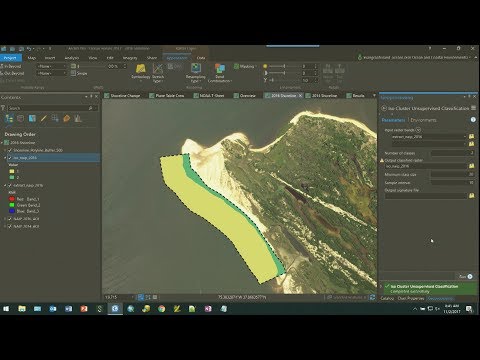This screenshot has width=480, height=360.
Task: Click the Minimum class size field
Action: coord(453,174)
